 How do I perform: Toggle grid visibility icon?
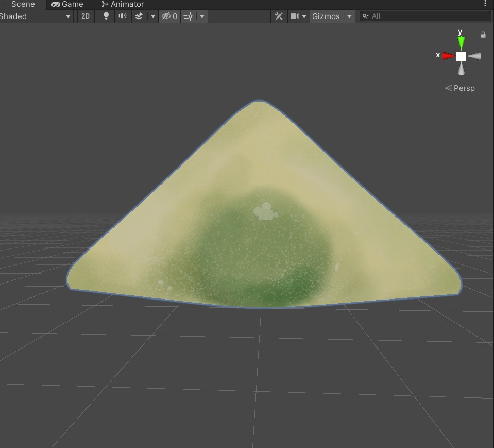pyautogui.click(x=188, y=16)
